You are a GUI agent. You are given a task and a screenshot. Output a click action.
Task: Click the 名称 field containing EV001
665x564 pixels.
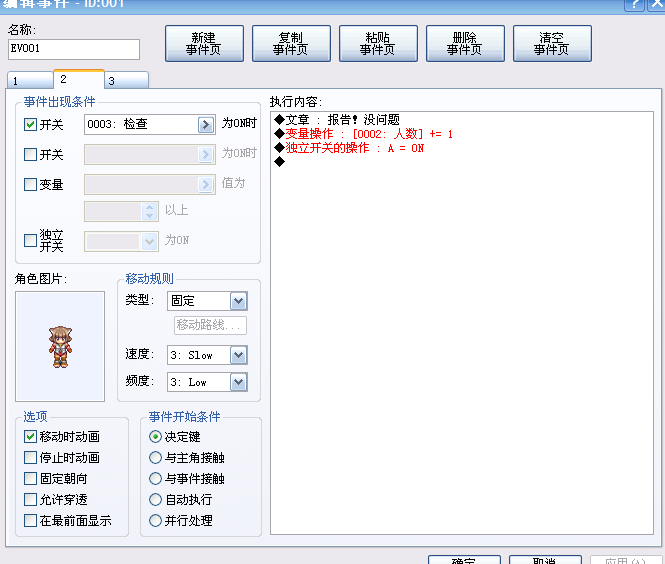pyautogui.click(x=74, y=49)
